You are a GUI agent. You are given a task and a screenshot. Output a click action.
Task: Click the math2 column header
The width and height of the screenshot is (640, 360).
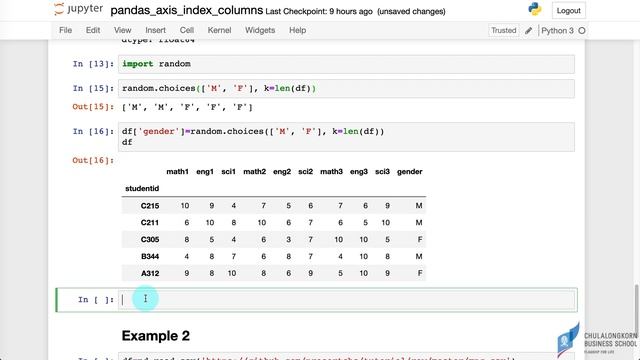pyautogui.click(x=255, y=172)
